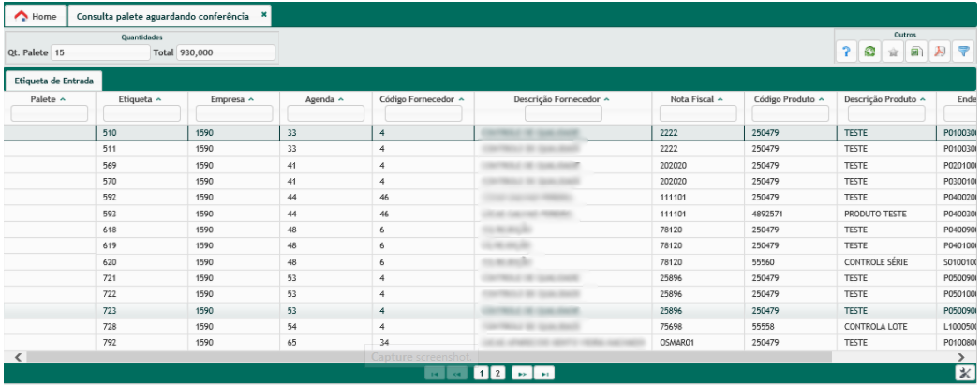980x385 pixels.
Task: Sort by Descrição Produto column header
Action: click(x=885, y=98)
